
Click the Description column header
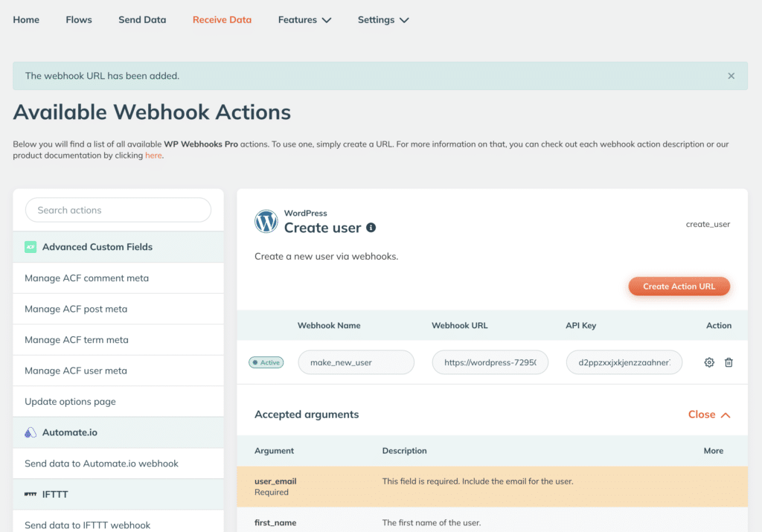(x=404, y=451)
